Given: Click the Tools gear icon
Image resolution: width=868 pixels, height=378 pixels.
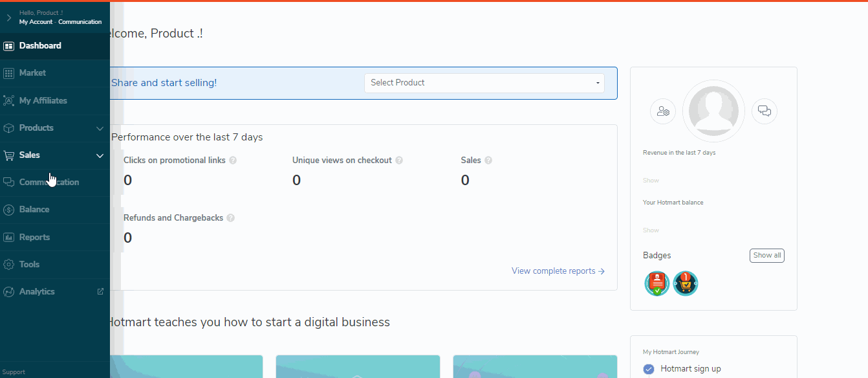Looking at the screenshot, I should [x=8, y=265].
